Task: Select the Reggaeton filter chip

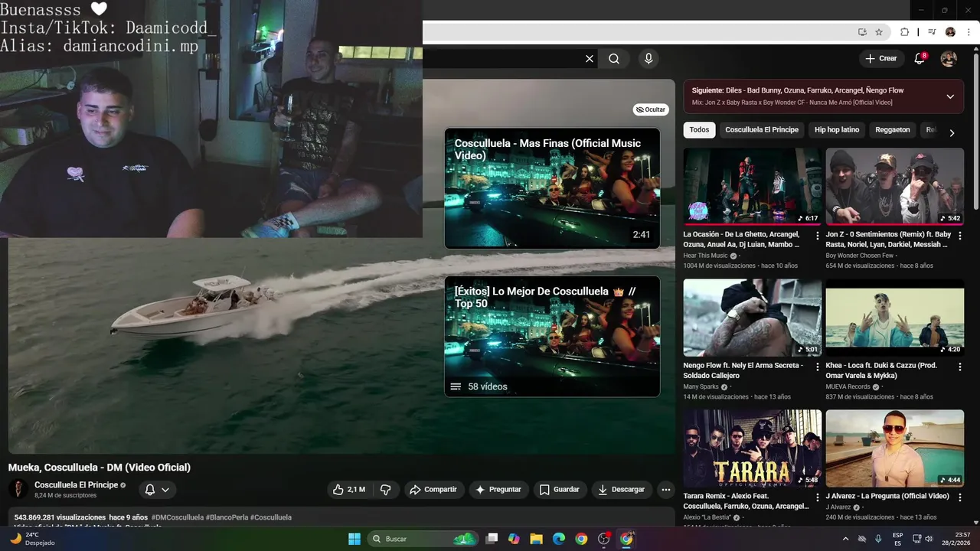Action: [893, 129]
